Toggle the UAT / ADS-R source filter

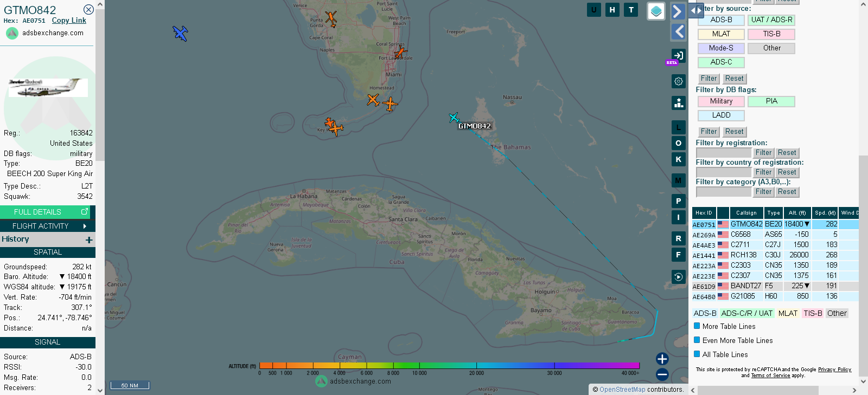[x=771, y=20]
